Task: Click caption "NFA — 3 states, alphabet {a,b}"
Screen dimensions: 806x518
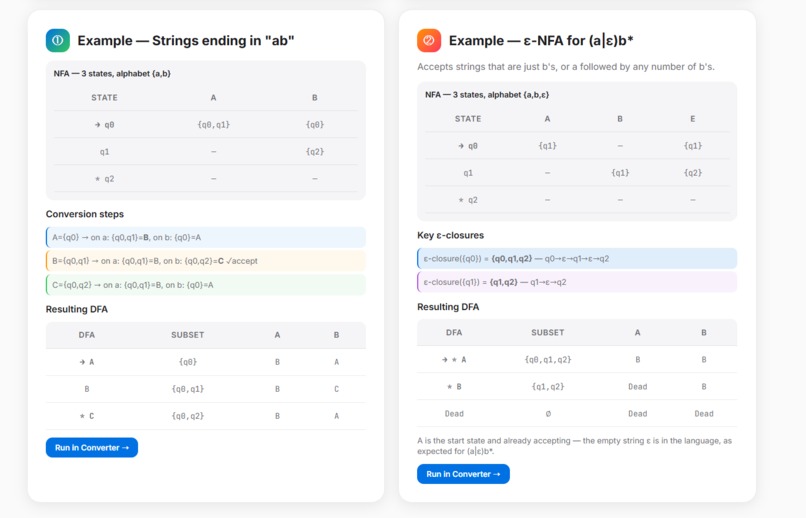Action: tap(112, 73)
